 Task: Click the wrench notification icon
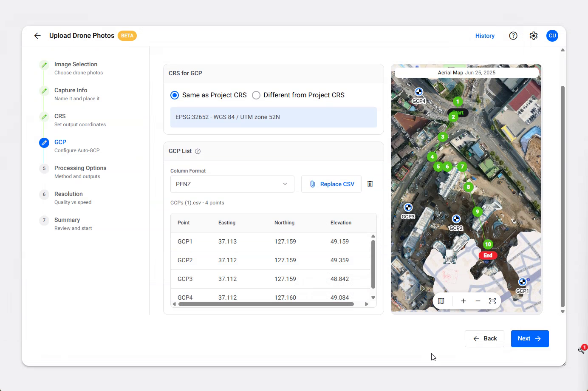click(582, 350)
